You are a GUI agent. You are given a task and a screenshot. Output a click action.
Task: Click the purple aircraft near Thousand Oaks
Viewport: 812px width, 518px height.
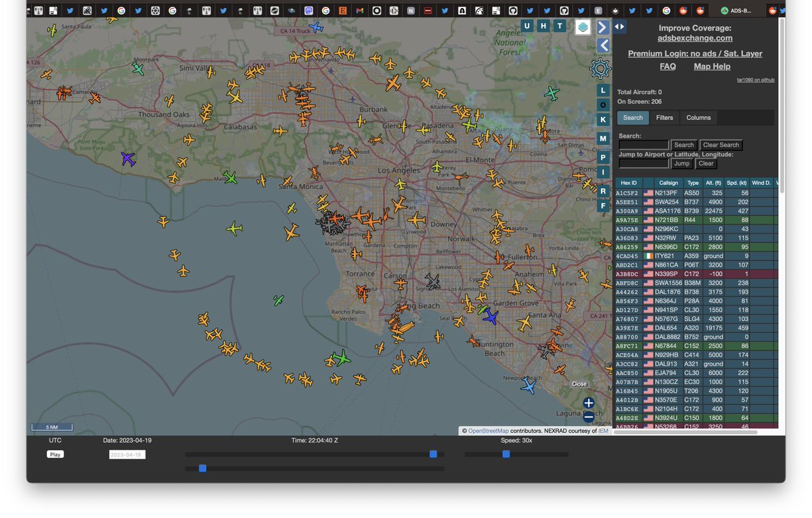[x=128, y=158]
